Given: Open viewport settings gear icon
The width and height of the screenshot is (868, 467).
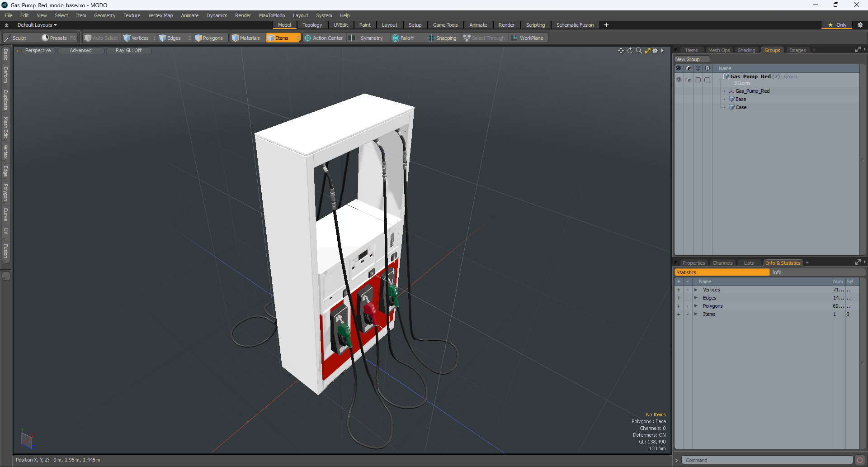Looking at the screenshot, I should (x=655, y=51).
